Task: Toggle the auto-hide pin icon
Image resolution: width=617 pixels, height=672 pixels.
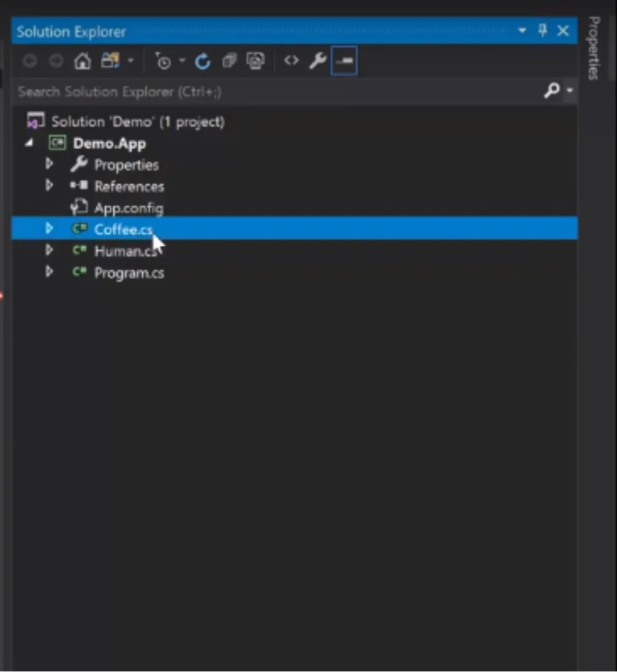Action: pyautogui.click(x=542, y=30)
